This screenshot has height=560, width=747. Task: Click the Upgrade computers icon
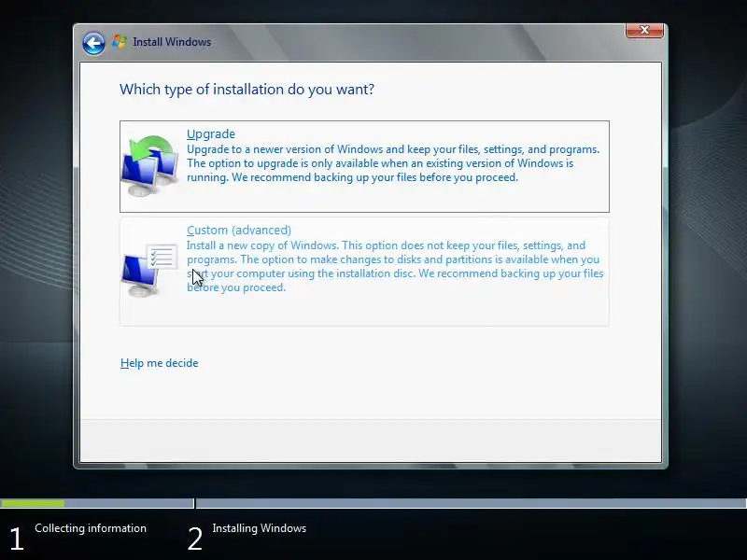pyautogui.click(x=149, y=166)
